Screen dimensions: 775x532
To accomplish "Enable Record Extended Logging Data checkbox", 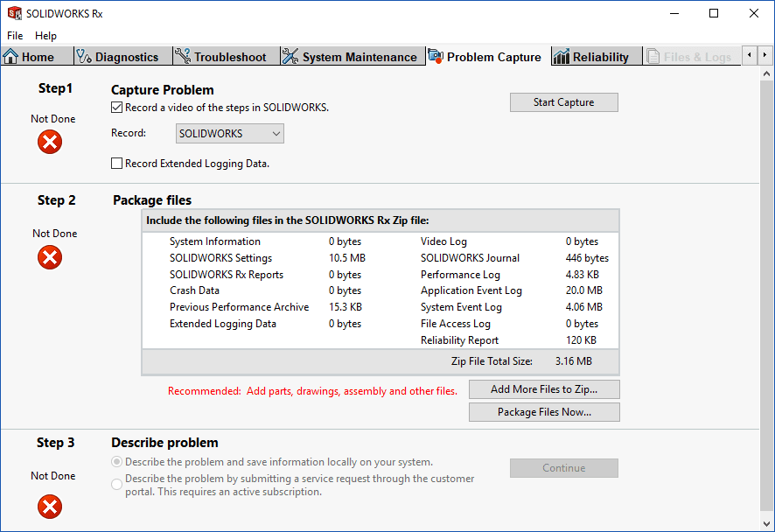I will point(116,163).
